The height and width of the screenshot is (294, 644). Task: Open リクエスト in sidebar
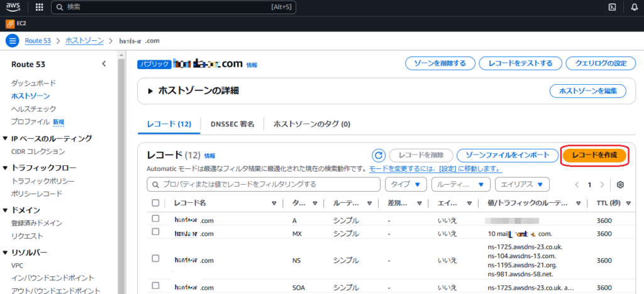[27, 236]
